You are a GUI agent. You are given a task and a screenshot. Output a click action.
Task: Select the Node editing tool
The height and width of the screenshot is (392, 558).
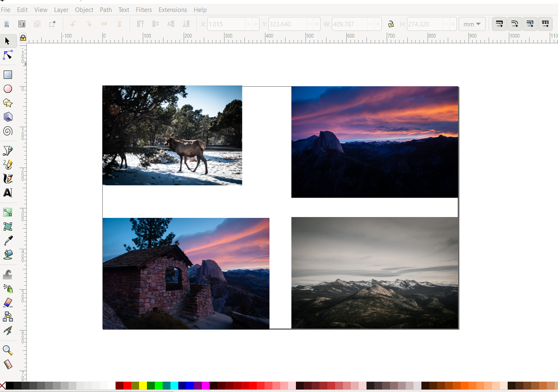(7, 55)
